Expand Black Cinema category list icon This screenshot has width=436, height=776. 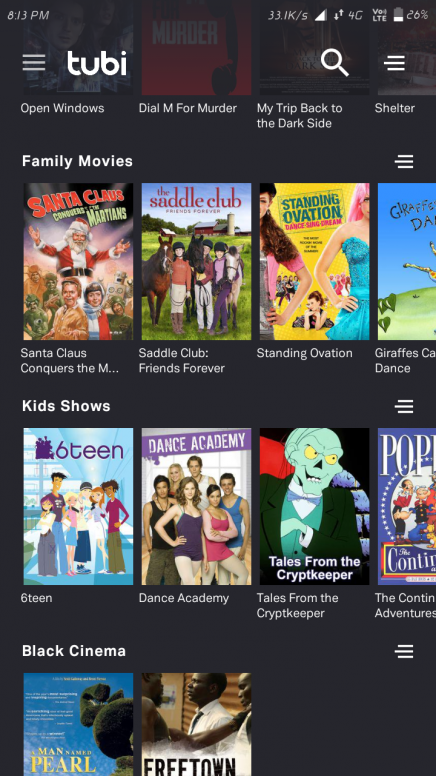click(x=404, y=651)
